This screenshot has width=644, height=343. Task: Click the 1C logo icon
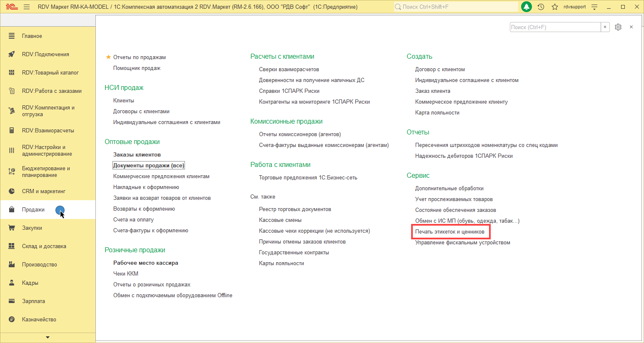[x=12, y=7]
